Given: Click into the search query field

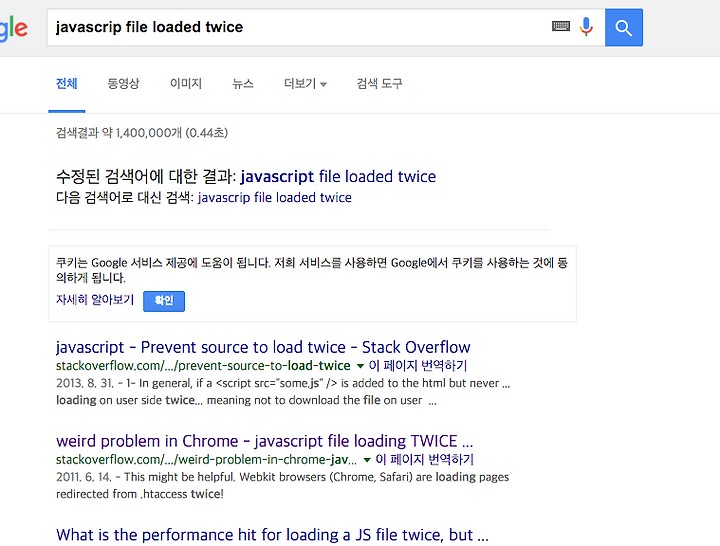Looking at the screenshot, I should click(298, 28).
